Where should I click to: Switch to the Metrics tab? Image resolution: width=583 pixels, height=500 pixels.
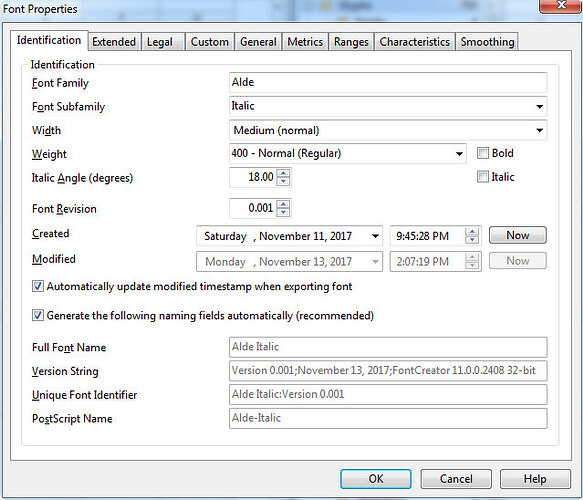(x=305, y=42)
